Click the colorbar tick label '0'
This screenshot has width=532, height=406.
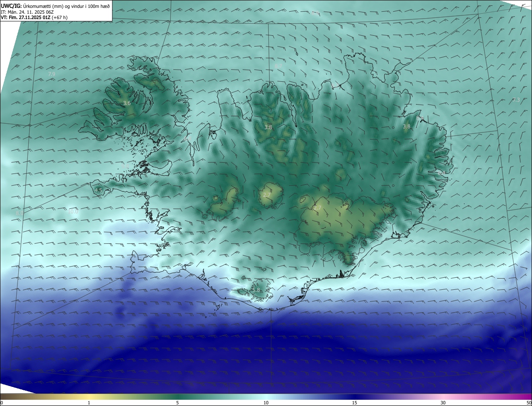point(2,403)
